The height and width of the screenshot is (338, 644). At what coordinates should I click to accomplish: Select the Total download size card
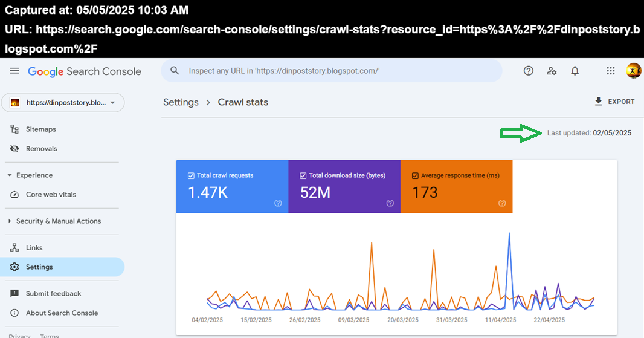[344, 187]
